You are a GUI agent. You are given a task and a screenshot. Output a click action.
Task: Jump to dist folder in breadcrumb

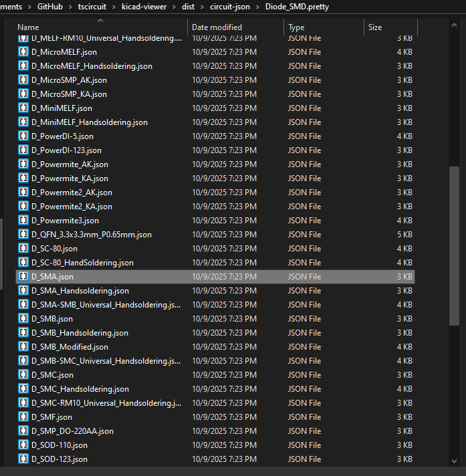click(x=189, y=7)
